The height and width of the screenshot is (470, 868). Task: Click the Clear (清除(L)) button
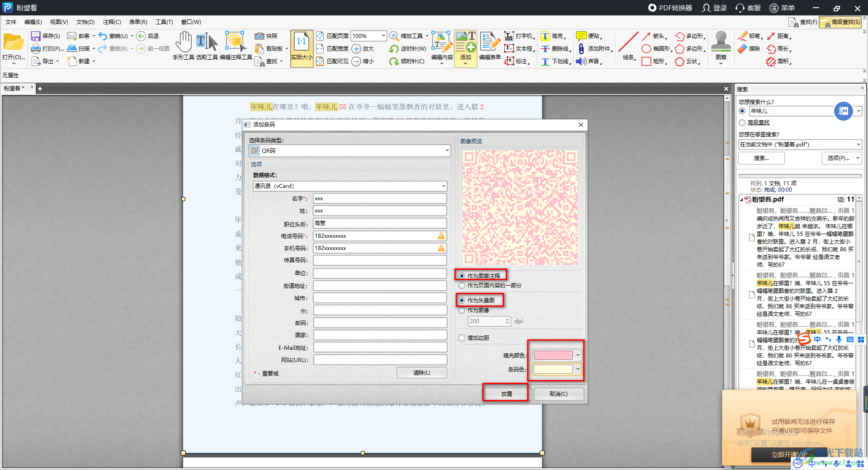pyautogui.click(x=422, y=373)
